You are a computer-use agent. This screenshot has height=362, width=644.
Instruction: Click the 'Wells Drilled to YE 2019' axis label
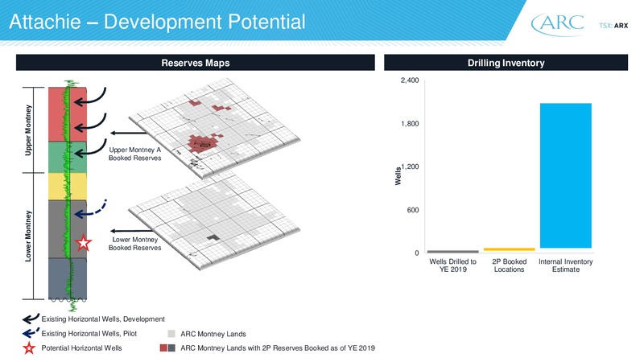click(452, 265)
